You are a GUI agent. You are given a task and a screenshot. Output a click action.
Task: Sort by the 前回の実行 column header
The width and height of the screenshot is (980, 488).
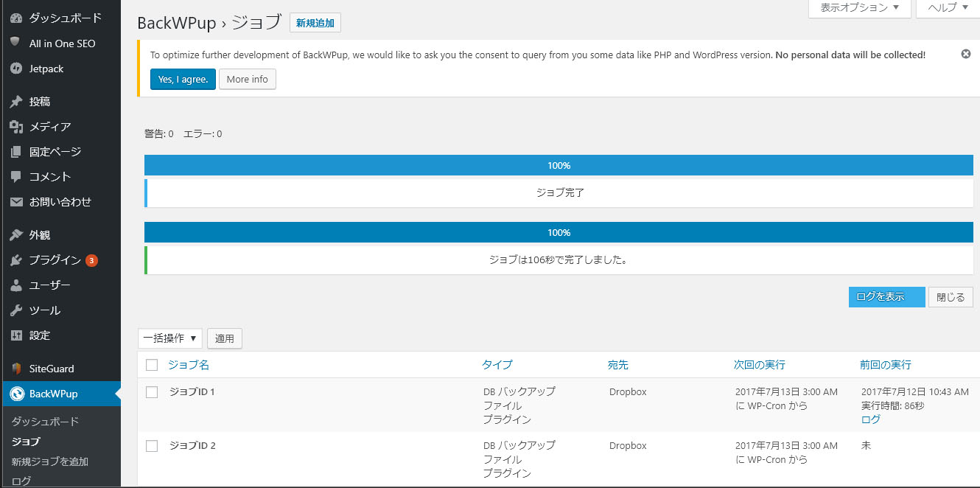(886, 365)
